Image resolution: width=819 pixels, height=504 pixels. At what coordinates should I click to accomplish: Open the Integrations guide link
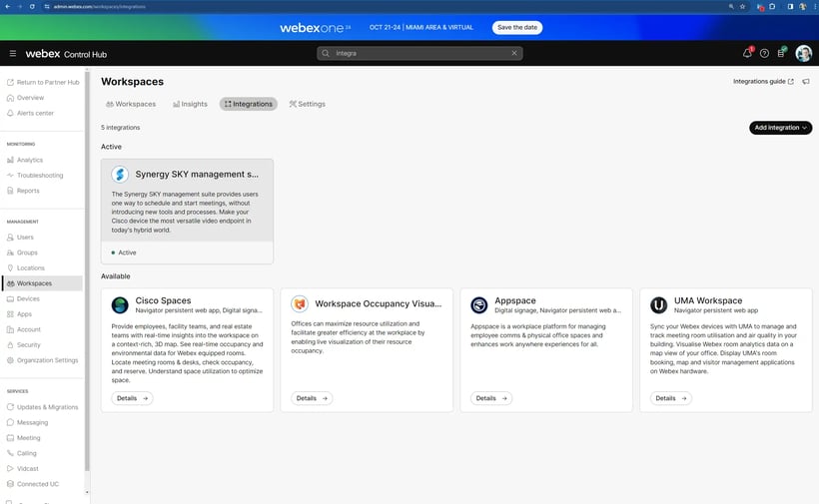click(x=763, y=82)
